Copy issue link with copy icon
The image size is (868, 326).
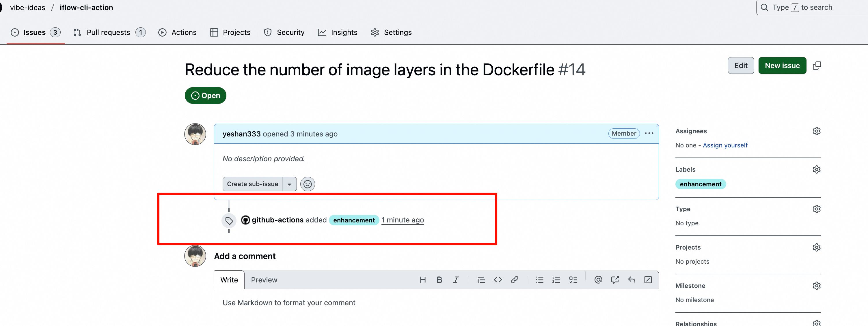pyautogui.click(x=817, y=65)
